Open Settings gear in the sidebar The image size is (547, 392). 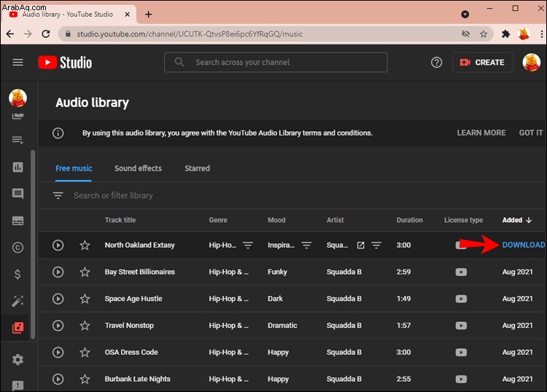click(x=18, y=359)
